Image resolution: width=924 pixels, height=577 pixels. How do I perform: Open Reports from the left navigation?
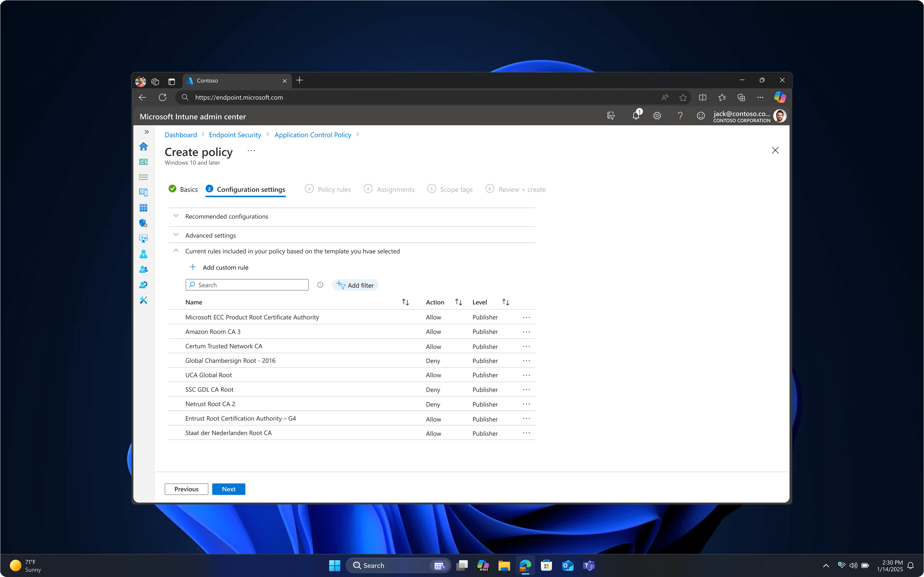point(144,238)
